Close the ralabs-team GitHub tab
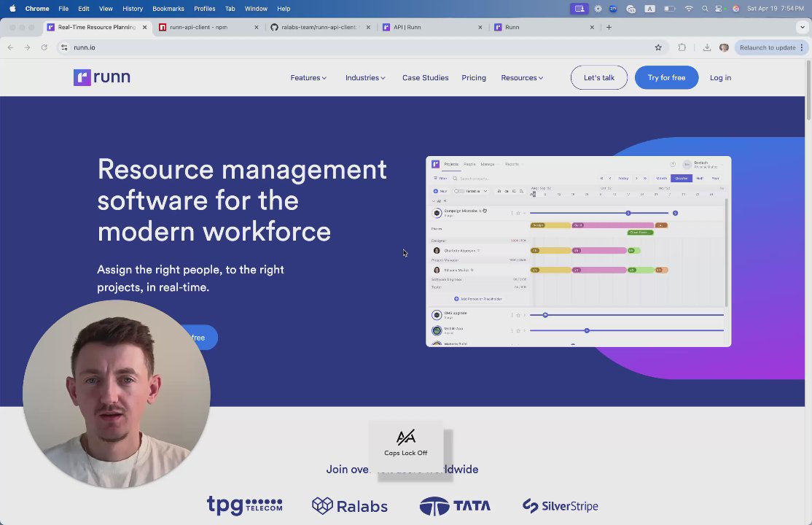 [x=368, y=27]
